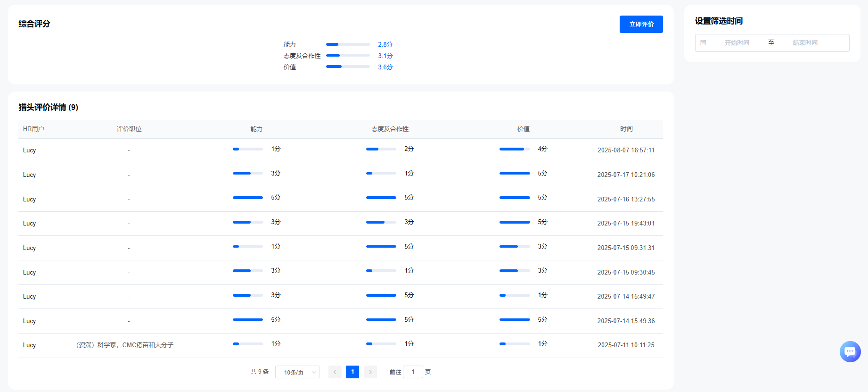Click the 时间 column header
Screen dimensions: 868x392
pyautogui.click(x=626, y=129)
